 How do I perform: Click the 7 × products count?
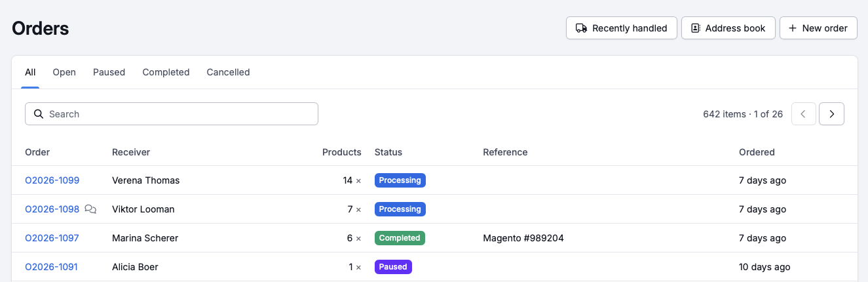pos(354,209)
